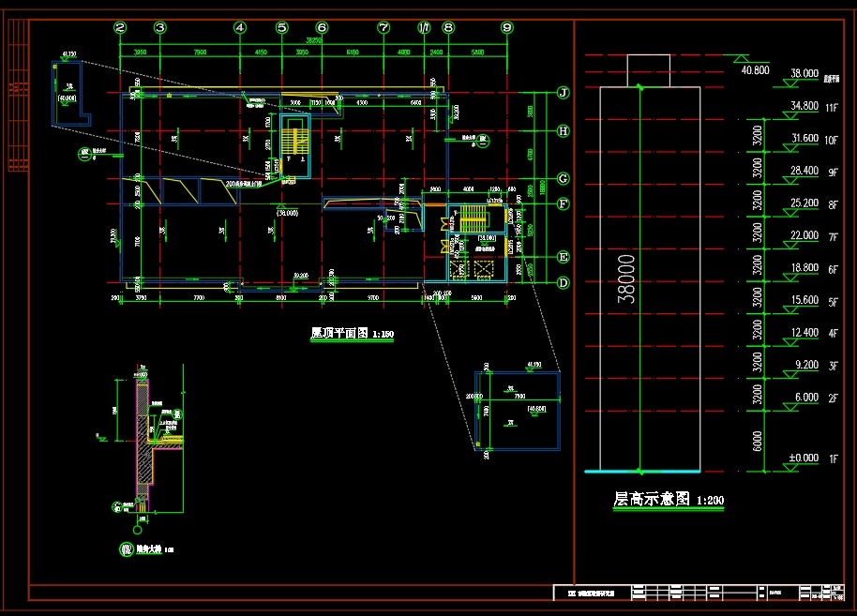Click grid axis bubble H
The width and height of the screenshot is (857, 616).
click(x=563, y=130)
